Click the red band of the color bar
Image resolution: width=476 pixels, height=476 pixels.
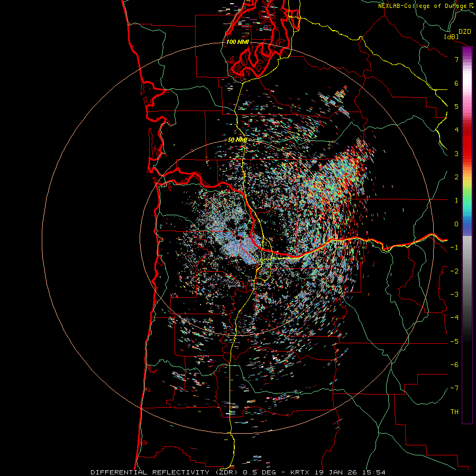click(x=467, y=143)
